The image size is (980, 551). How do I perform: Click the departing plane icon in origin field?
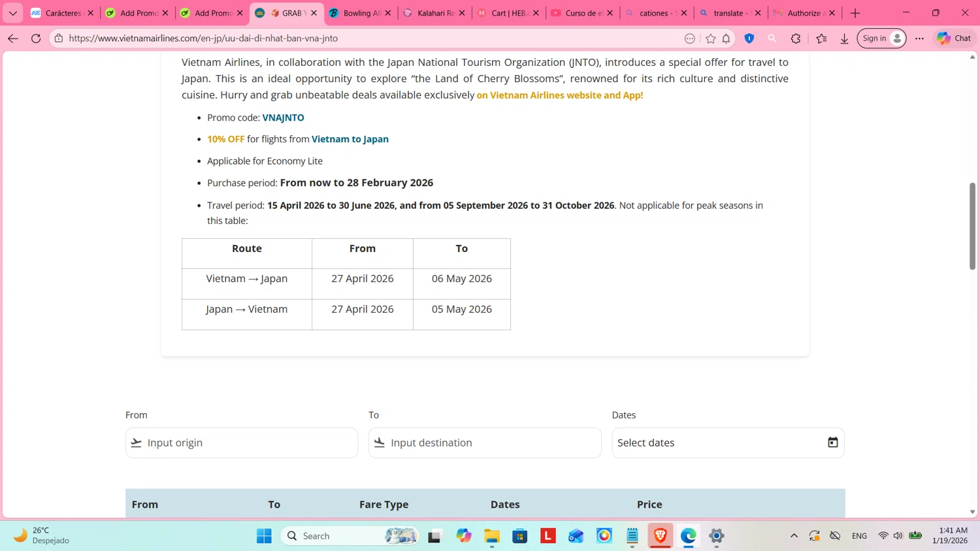136,443
